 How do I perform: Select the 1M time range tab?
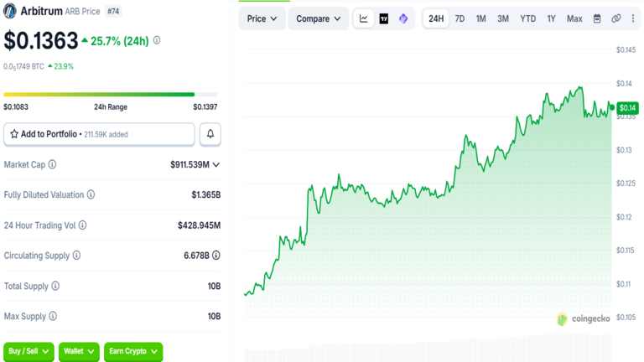pyautogui.click(x=480, y=18)
